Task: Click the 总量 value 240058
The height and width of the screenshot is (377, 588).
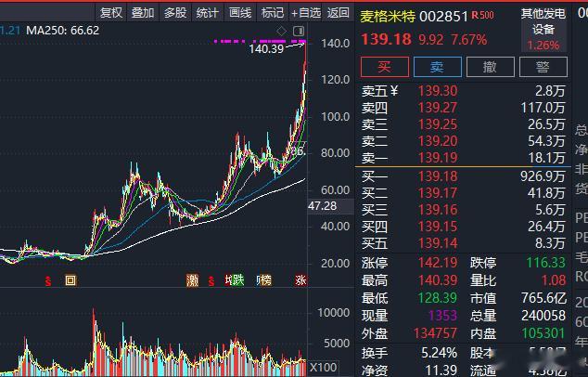Action: tap(543, 316)
